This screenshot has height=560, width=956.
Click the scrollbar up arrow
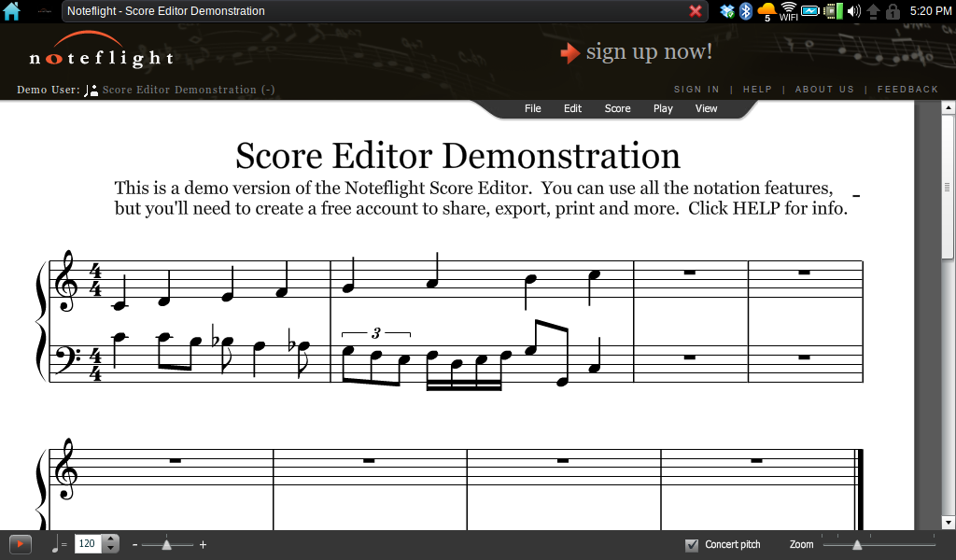point(949,108)
